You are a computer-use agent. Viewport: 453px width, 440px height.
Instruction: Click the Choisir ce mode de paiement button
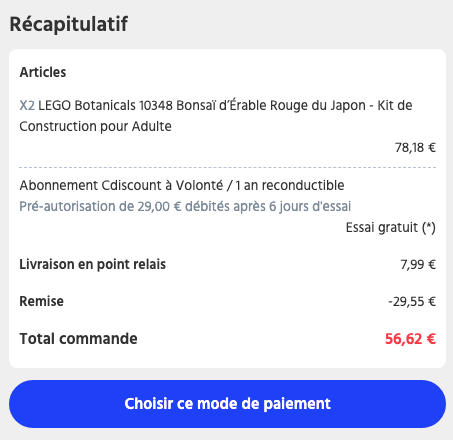(227, 404)
